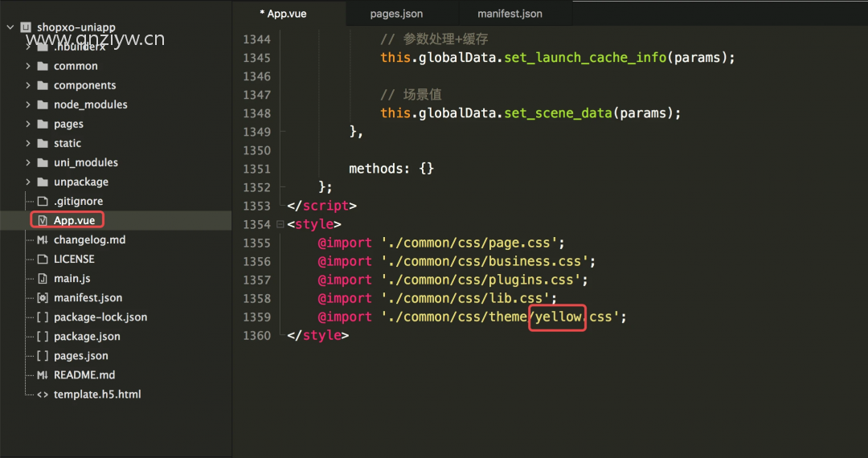The height and width of the screenshot is (458, 868).
Task: Click the README.md markdown icon
Action: click(43, 375)
